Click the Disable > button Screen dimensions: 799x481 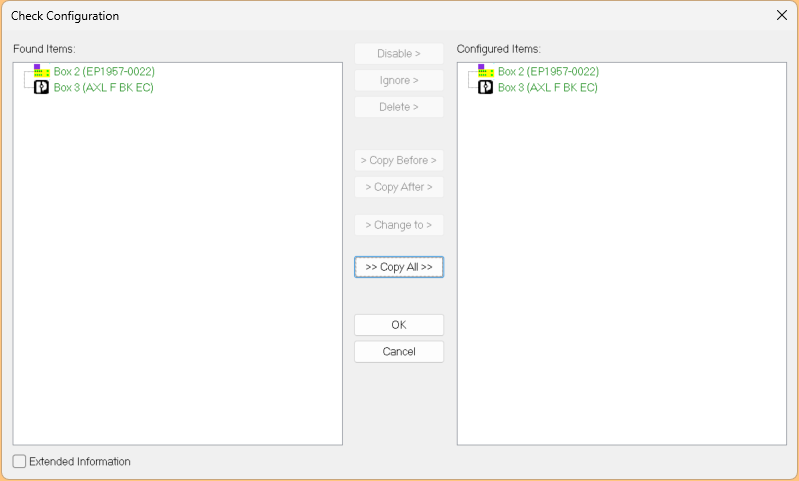coord(399,54)
